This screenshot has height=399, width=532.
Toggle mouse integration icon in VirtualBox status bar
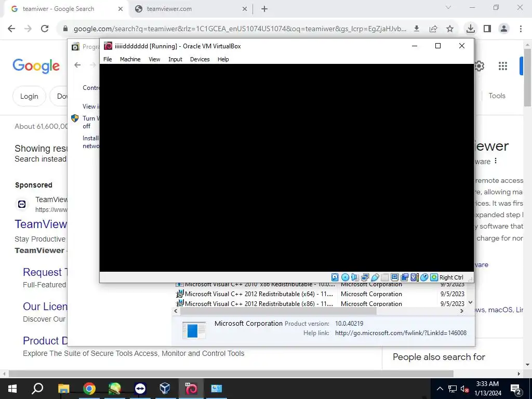pos(424,277)
